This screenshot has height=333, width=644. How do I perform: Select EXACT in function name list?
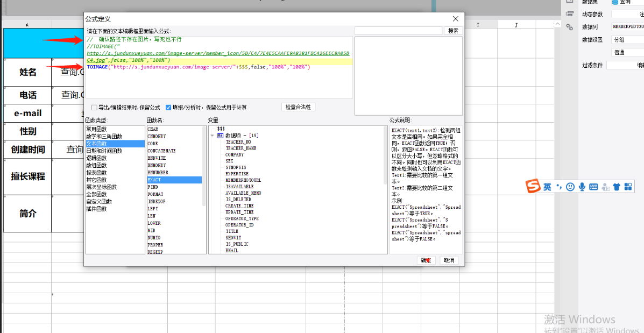point(174,180)
